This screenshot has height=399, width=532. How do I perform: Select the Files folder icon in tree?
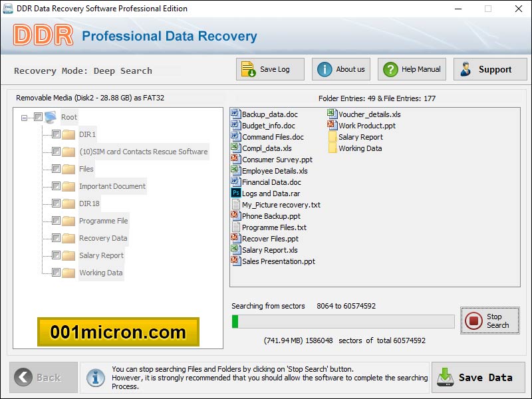coord(68,169)
